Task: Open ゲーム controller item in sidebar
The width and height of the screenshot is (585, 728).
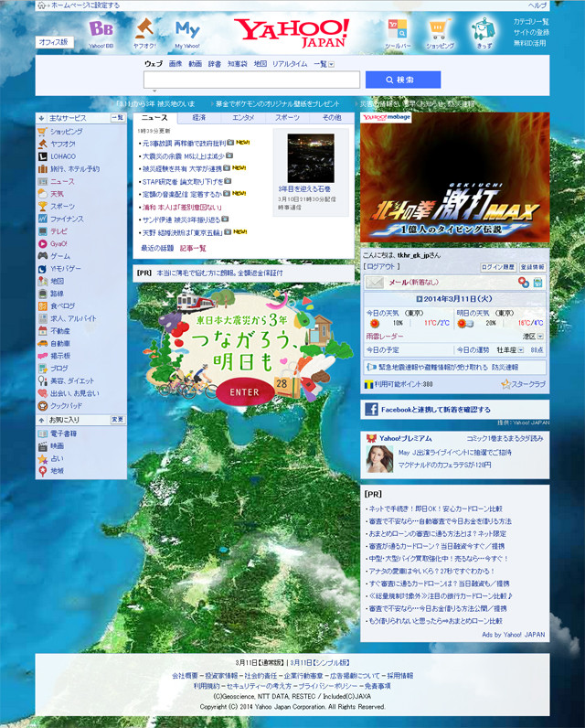Action: (60, 256)
